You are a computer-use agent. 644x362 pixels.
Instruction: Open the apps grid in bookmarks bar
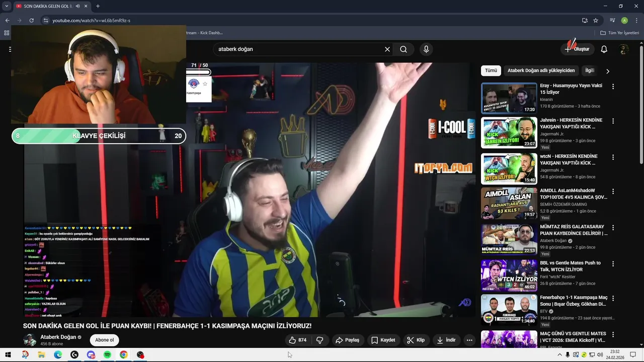click(7, 33)
